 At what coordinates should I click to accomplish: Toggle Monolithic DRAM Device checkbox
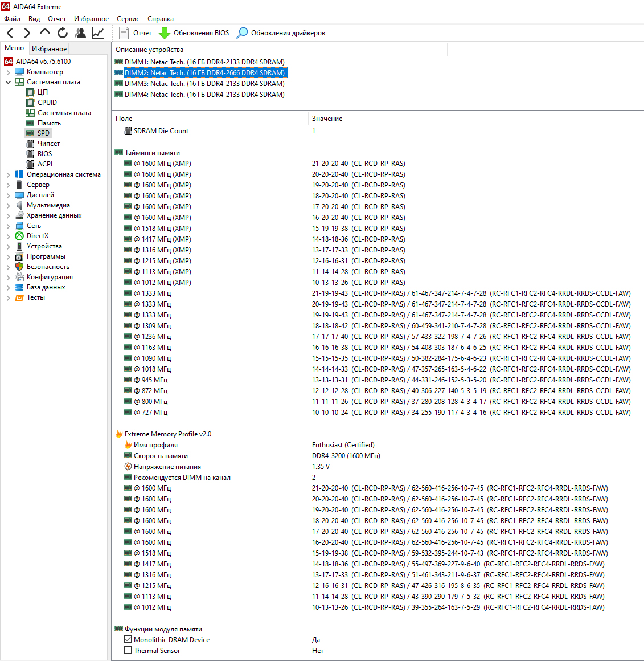point(128,639)
